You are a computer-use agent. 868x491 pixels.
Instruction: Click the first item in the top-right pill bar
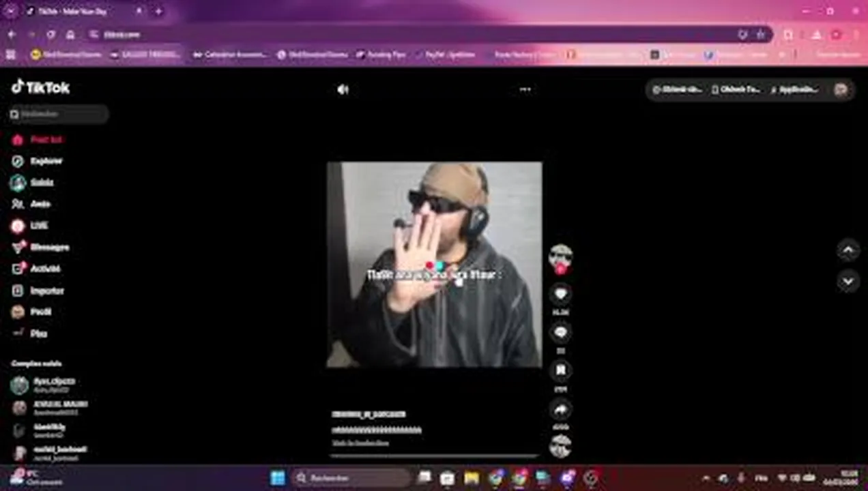click(678, 89)
